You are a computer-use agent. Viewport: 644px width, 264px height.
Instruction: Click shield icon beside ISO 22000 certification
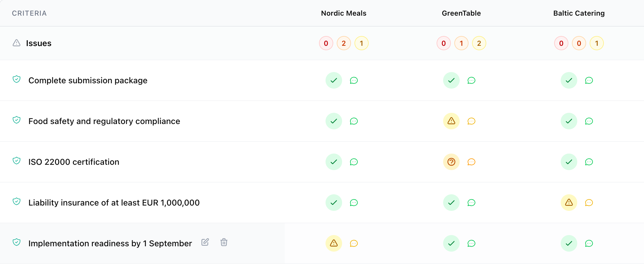coord(17,161)
